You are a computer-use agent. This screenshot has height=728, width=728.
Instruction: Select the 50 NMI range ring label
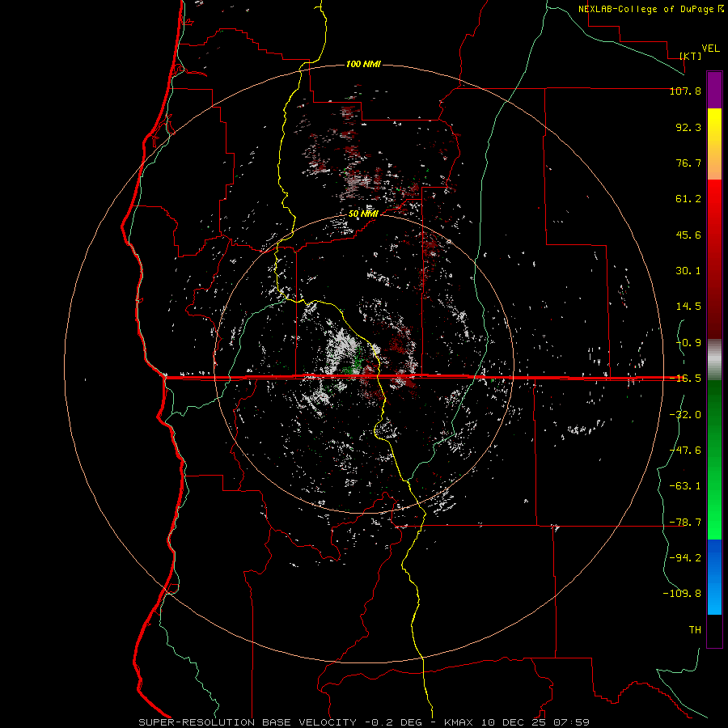tap(363, 214)
